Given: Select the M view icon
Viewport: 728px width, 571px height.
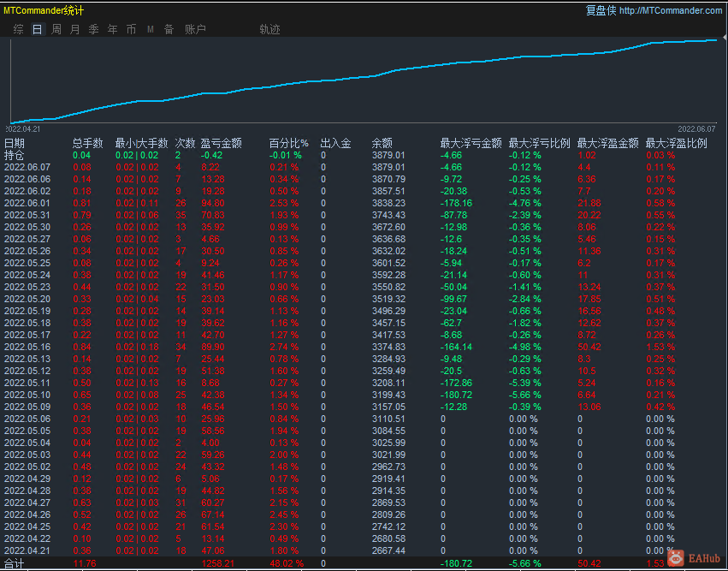Looking at the screenshot, I should click(150, 27).
